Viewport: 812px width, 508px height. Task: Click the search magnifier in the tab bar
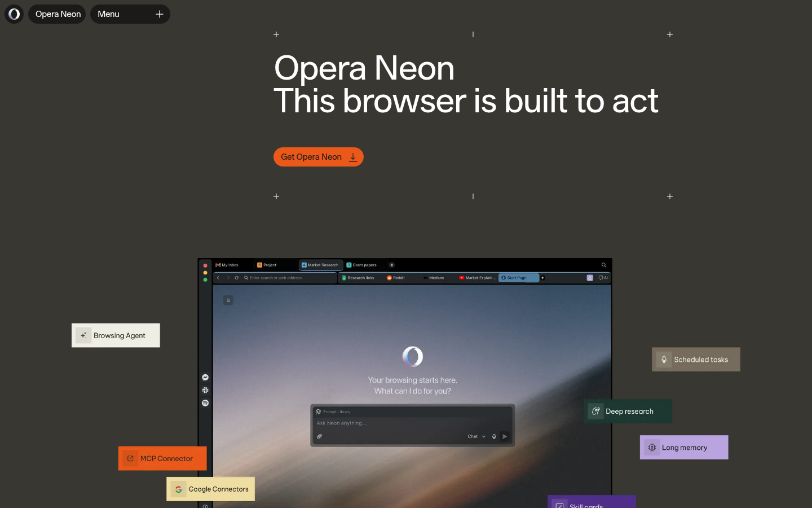604,265
